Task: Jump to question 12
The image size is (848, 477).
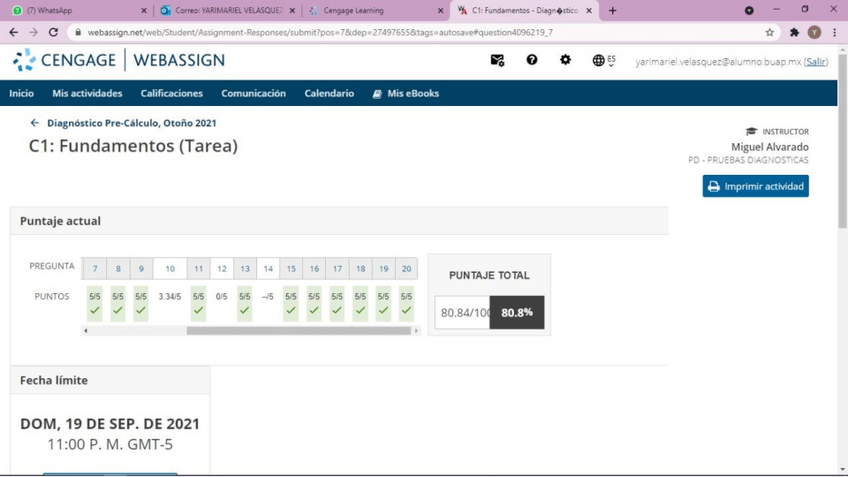Action: [222, 269]
